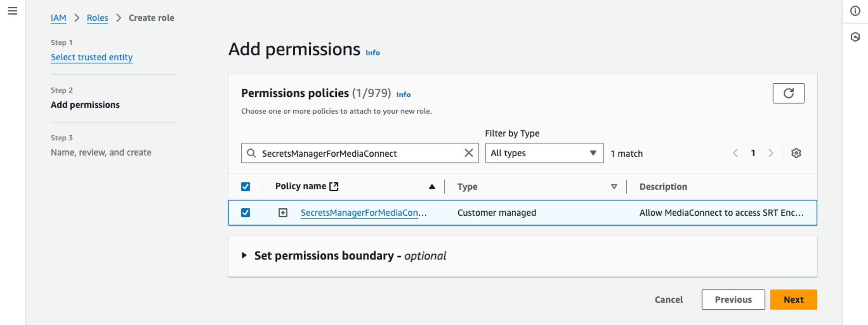Screen dimensions: 868x325
Task: Open the info panel icon at top right
Action: pos(855,11)
